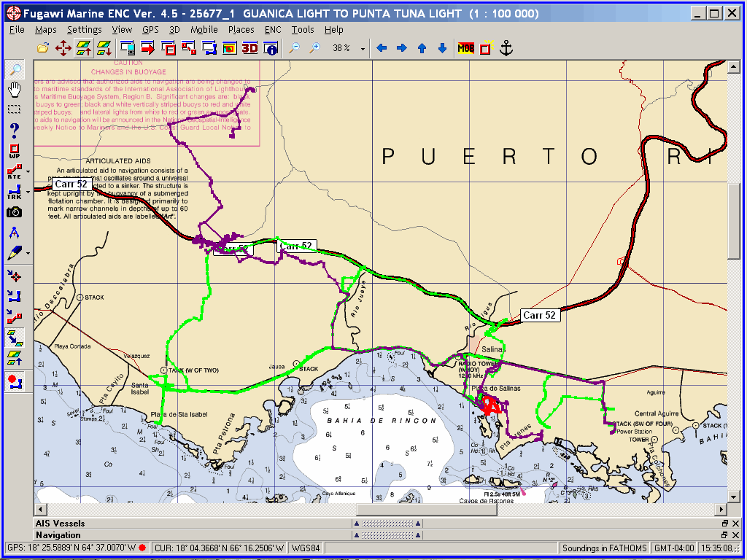
Task: Click the chart zoom-in (up arrow) icon
Action: 84,47
